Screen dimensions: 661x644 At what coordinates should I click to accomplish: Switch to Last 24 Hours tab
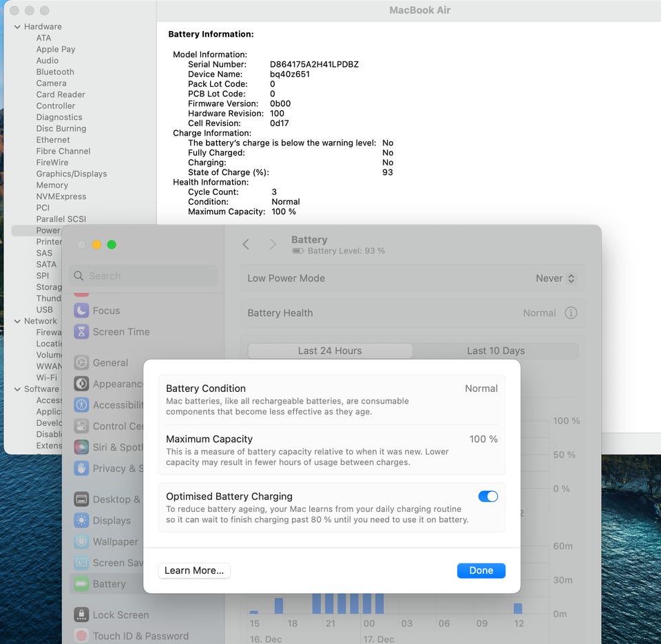tap(330, 351)
